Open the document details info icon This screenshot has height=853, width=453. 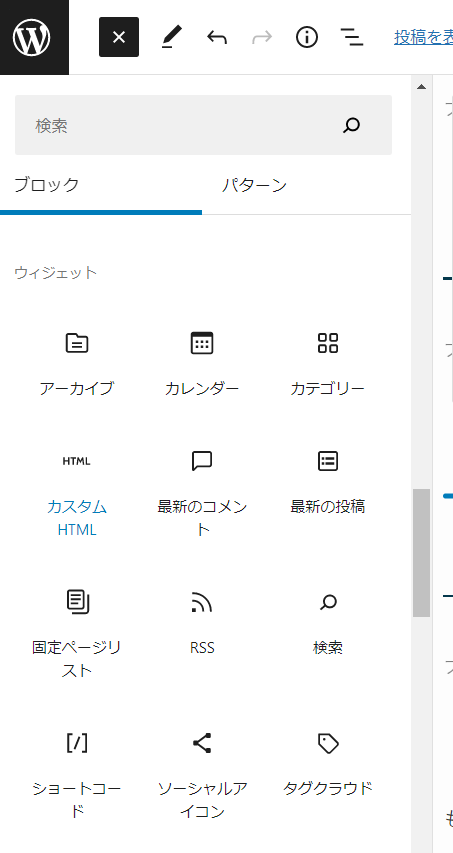(x=307, y=37)
